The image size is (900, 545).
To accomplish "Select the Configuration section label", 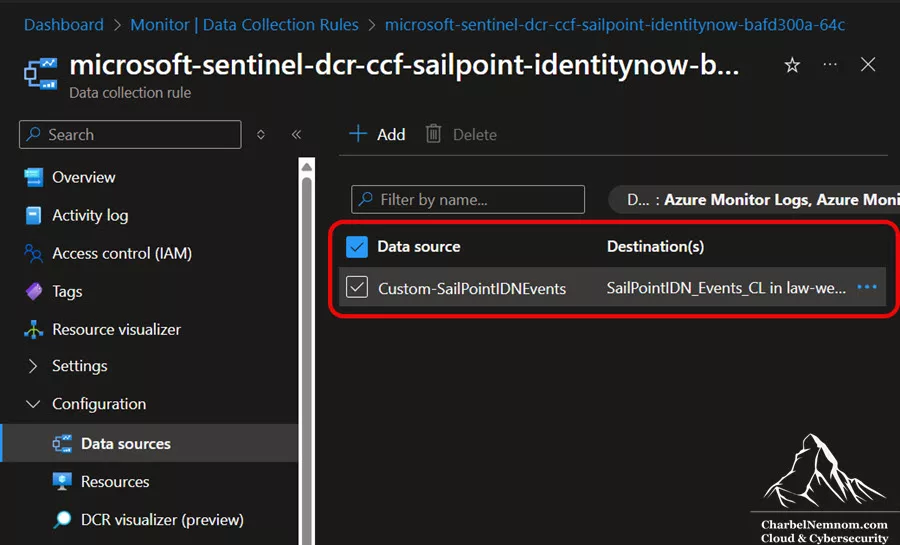I will tap(99, 404).
